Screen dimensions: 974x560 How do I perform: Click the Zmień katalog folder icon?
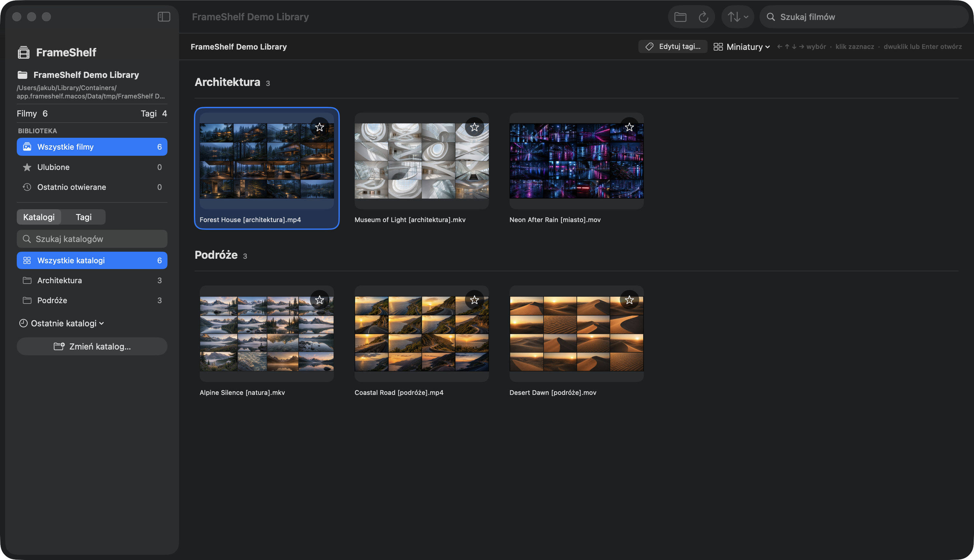pyautogui.click(x=59, y=346)
